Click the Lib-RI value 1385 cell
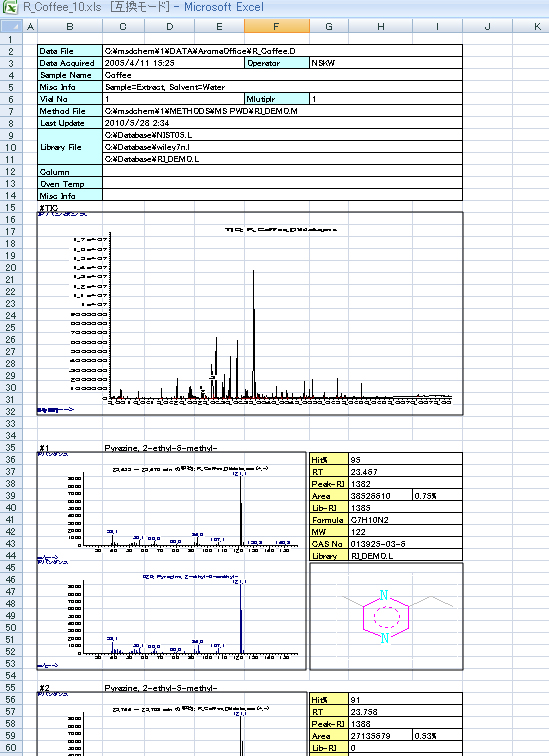The height and width of the screenshot is (756, 549). (405, 508)
